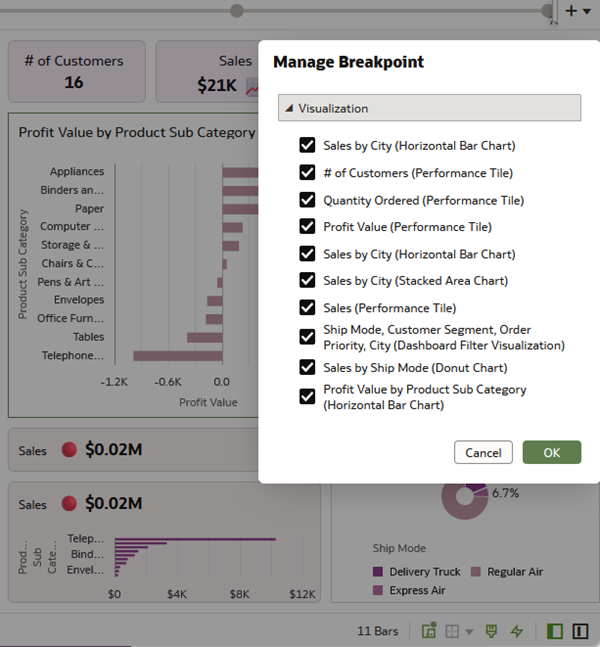Uncheck Profit Value (Performance Tile) checkbox
This screenshot has height=647, width=600.
(308, 227)
